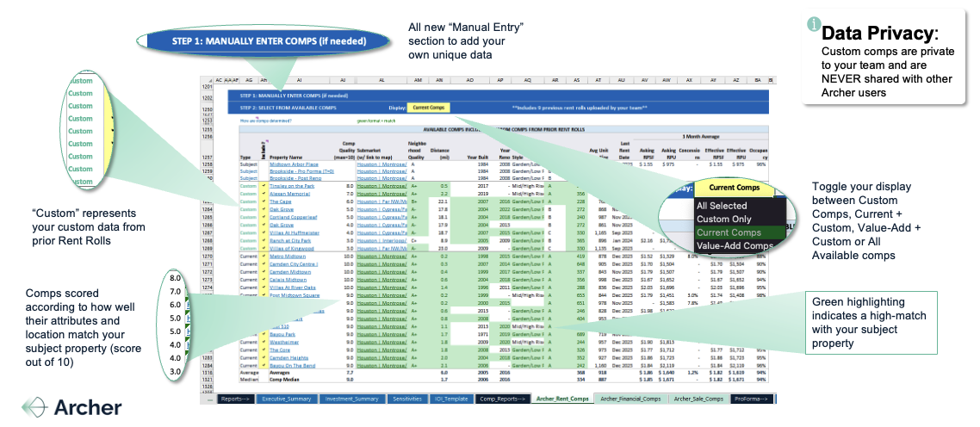Toggle include checkmark for Tinsley on the Park
Screen dimensions: 980x427
click(264, 186)
